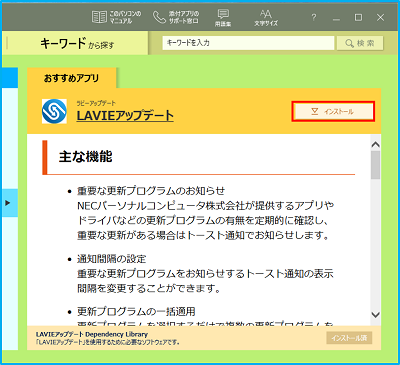Click the インストール済 status button
The width and height of the screenshot is (400, 365).
[x=349, y=338]
